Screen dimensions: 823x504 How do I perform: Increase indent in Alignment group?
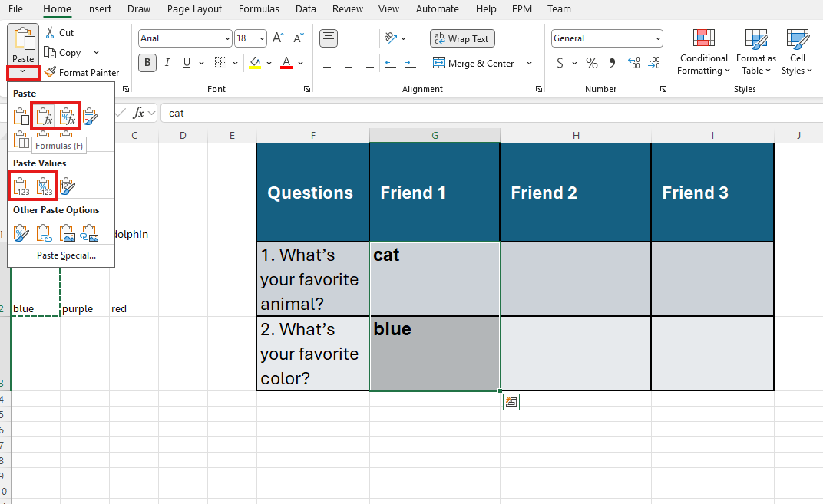[x=411, y=63]
